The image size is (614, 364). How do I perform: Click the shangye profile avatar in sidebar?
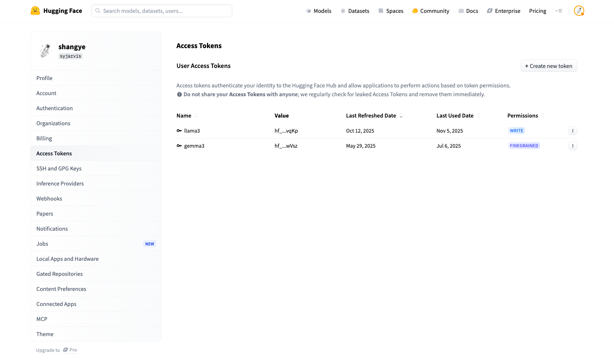(45, 51)
